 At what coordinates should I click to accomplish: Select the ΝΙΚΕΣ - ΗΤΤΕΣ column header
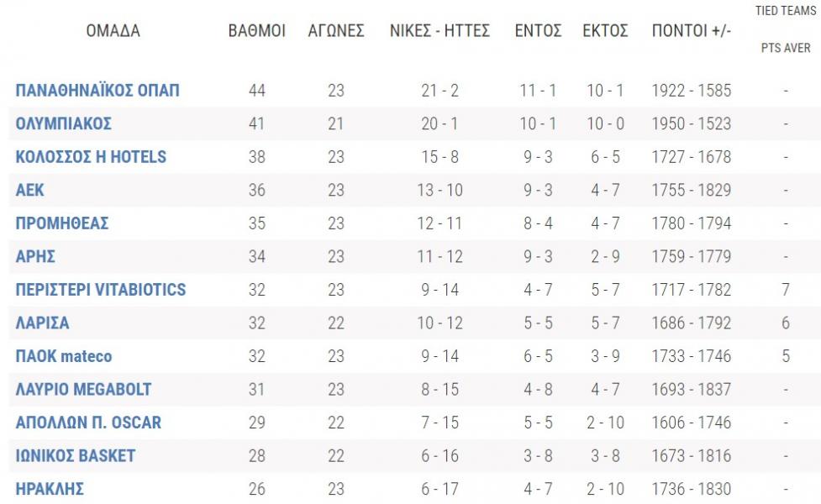[x=439, y=31]
